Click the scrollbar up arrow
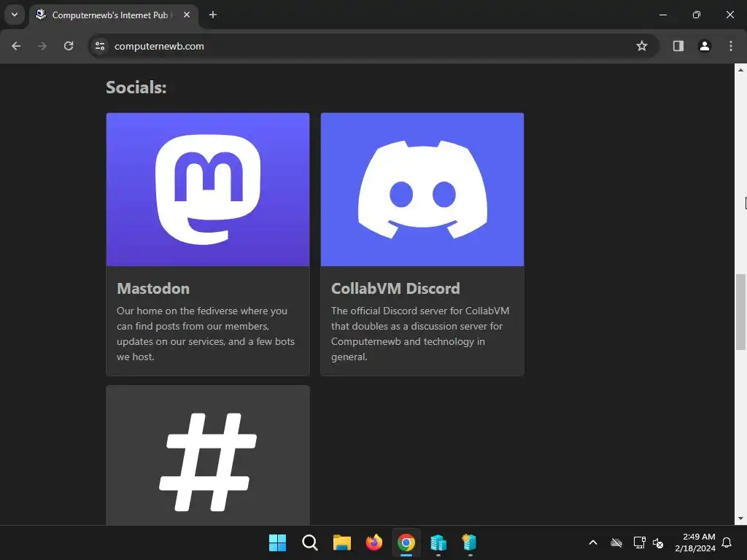This screenshot has height=560, width=747. point(741,70)
